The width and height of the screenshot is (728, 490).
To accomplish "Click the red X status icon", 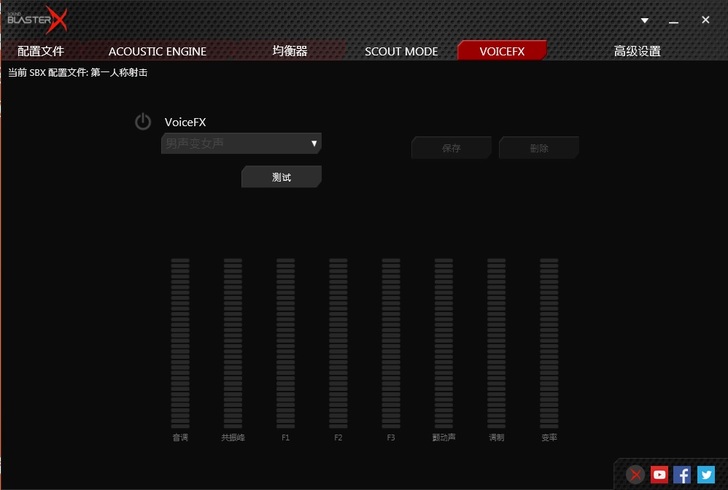I will 636,475.
